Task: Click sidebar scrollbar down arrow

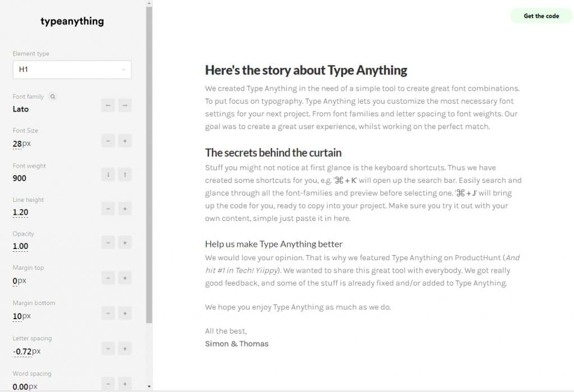Action: point(149,386)
